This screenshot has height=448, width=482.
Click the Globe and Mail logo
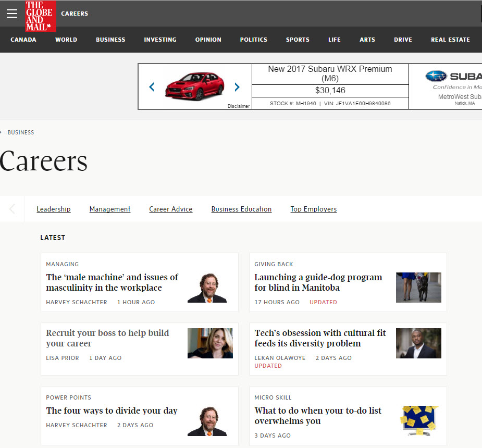(x=40, y=16)
